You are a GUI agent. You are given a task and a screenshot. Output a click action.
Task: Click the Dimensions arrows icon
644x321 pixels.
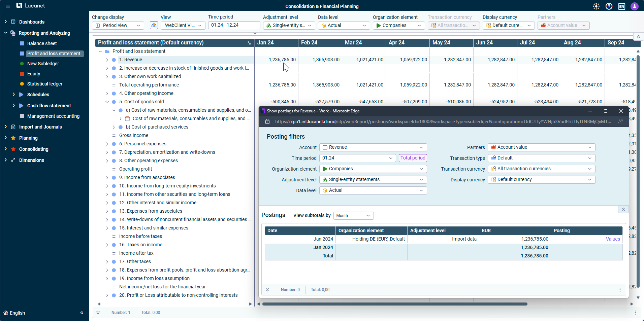pyautogui.click(x=13, y=160)
